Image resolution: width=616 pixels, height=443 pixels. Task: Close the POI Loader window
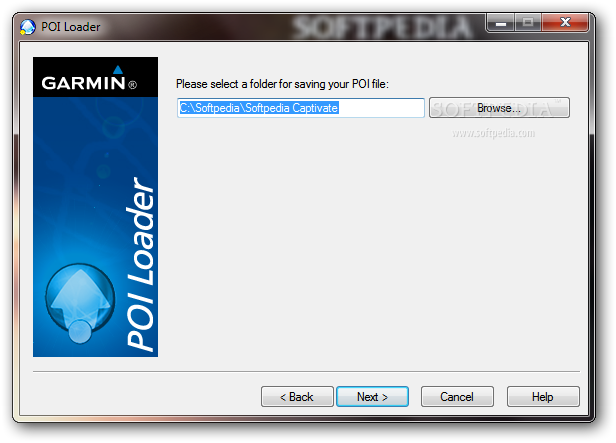coord(565,22)
